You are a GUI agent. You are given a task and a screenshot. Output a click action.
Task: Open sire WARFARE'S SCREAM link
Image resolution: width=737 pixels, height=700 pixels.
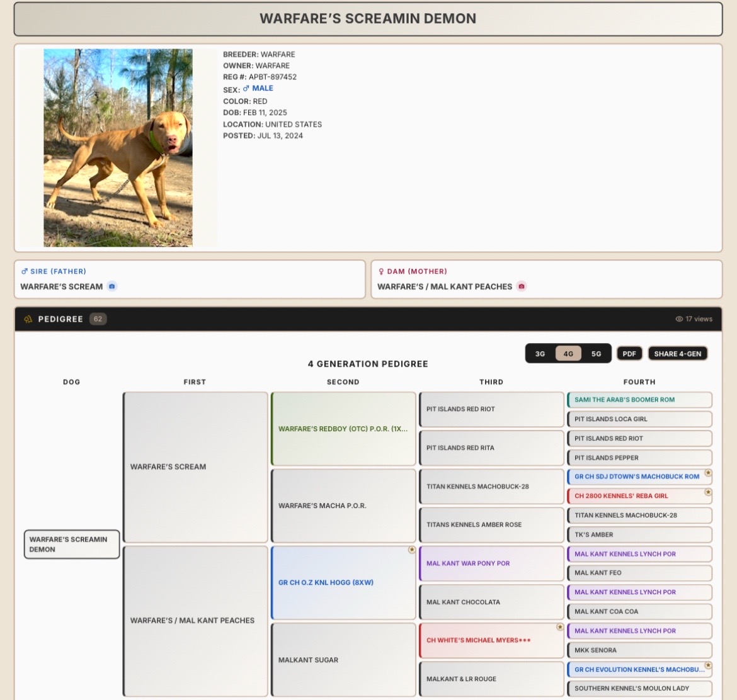(62, 286)
